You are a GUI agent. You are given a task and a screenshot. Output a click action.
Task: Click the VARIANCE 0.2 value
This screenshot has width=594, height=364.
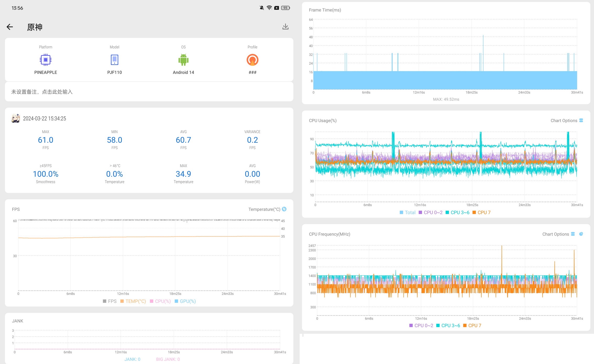[x=252, y=140]
